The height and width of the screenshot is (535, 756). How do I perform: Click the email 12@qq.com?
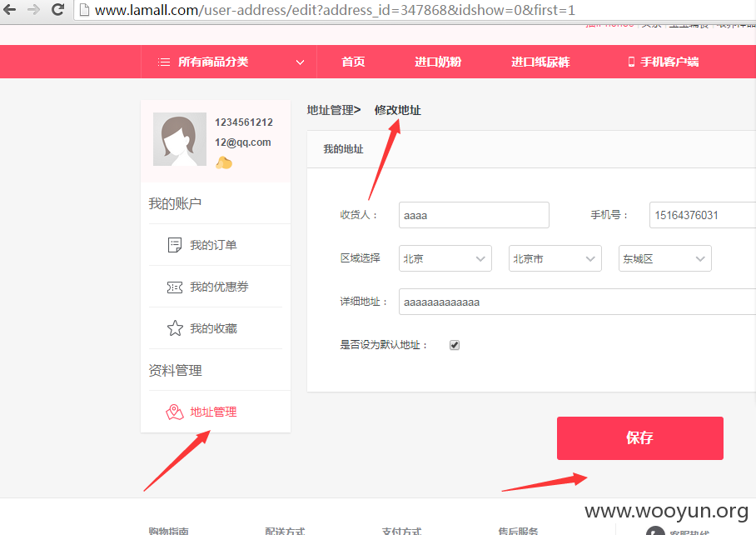tap(243, 142)
